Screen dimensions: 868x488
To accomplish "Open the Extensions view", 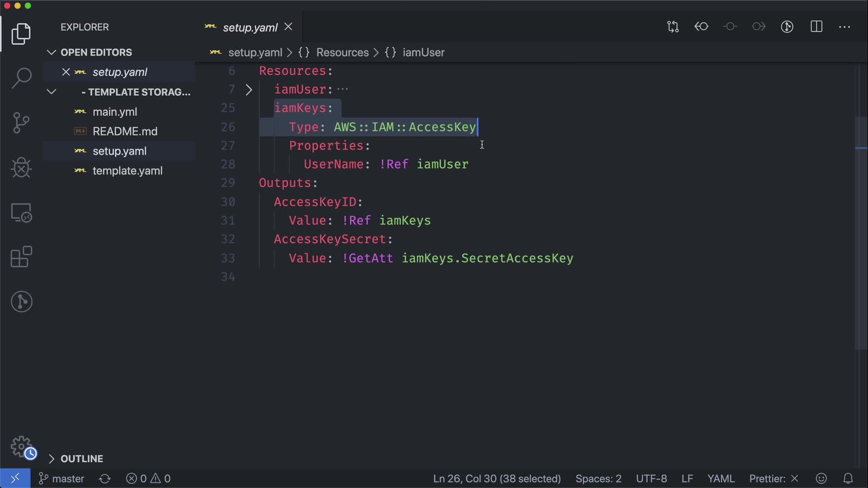I will (x=21, y=257).
